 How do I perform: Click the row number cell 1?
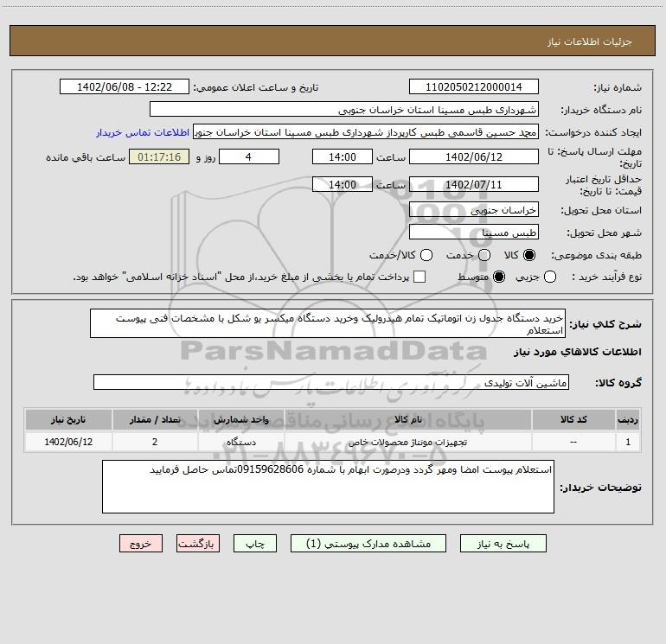tap(628, 442)
